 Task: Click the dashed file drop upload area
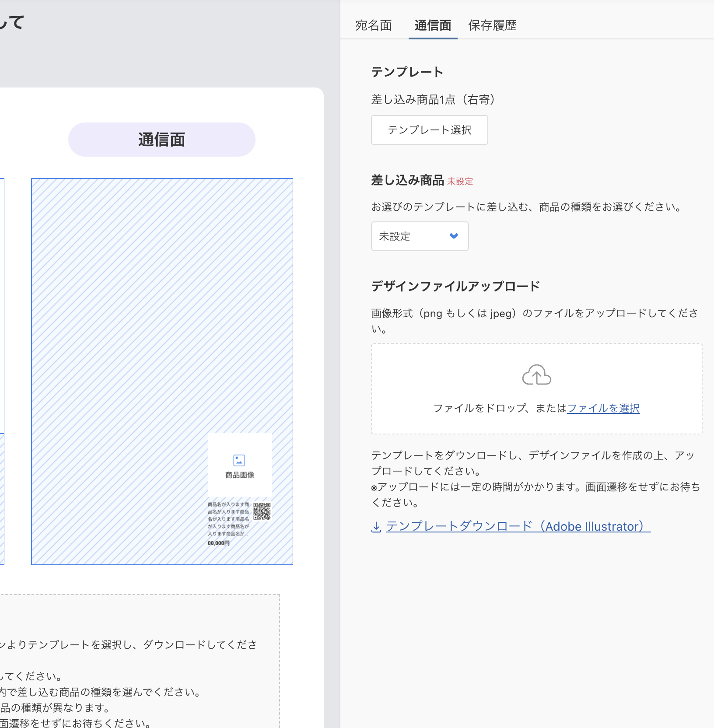click(x=536, y=388)
